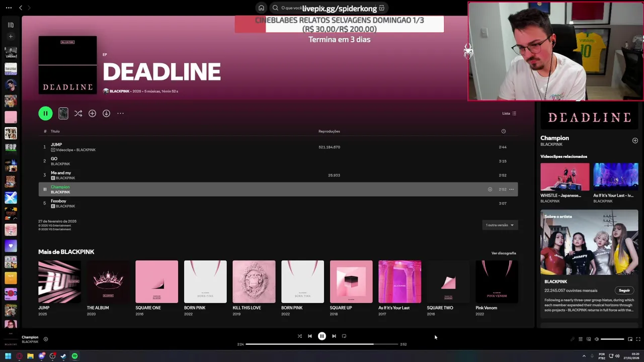644x362 pixels.
Task: Open the SQUARE ONE album card
Action: pos(156,288)
